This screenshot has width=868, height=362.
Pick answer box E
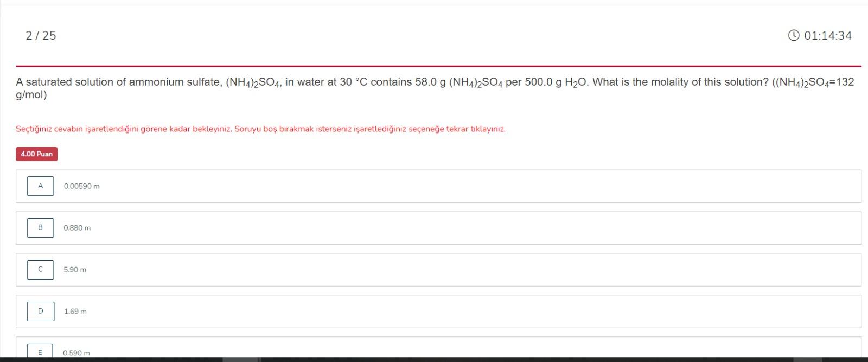click(x=40, y=351)
